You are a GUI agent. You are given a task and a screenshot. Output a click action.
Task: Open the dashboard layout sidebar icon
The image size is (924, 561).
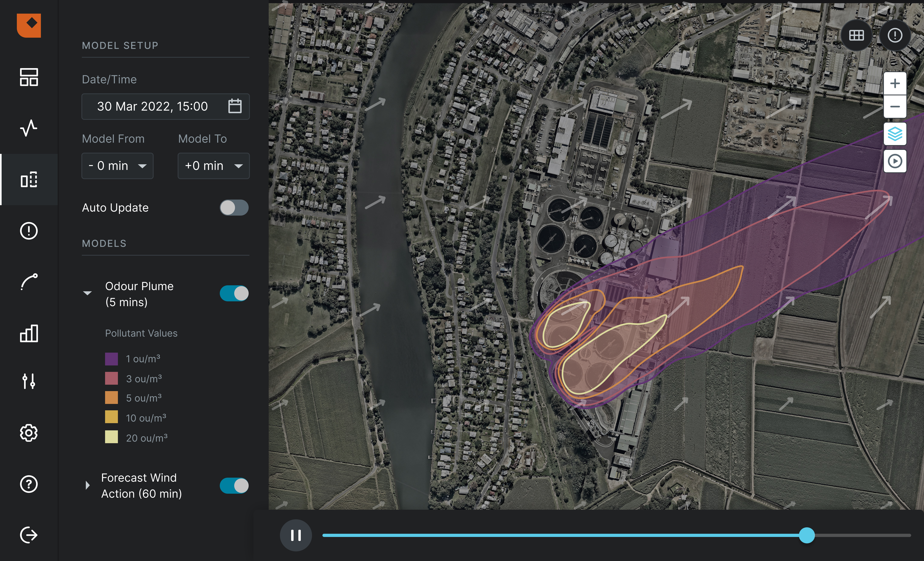28,77
